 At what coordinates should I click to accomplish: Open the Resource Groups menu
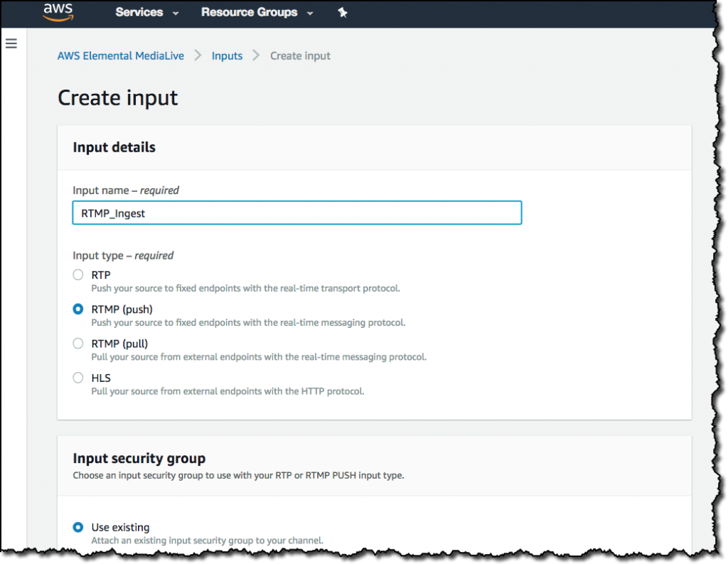250,12
